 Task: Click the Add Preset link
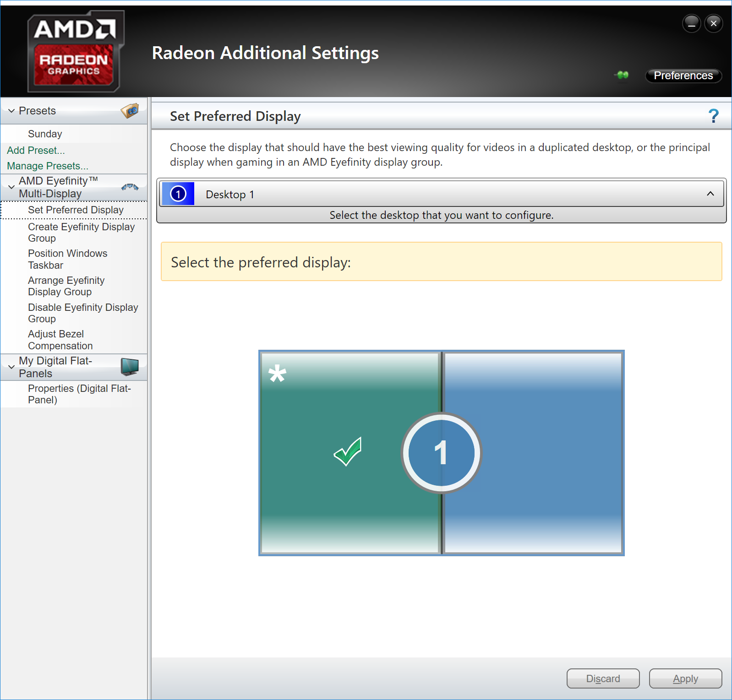tap(36, 150)
